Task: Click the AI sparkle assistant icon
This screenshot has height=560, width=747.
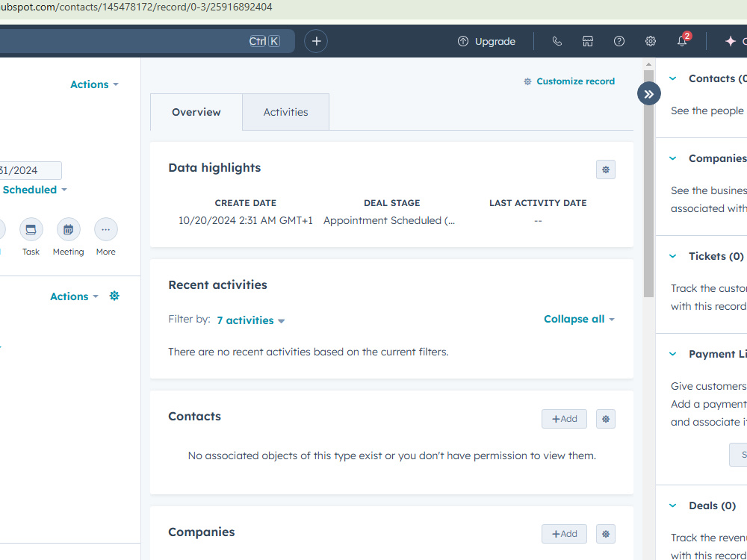Action: tap(731, 41)
